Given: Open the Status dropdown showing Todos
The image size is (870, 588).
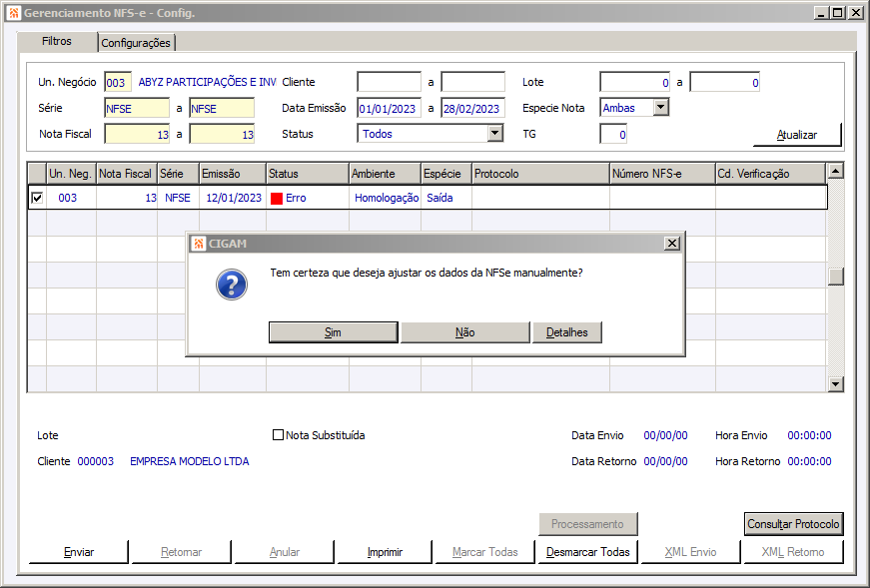Looking at the screenshot, I should pyautogui.click(x=494, y=133).
